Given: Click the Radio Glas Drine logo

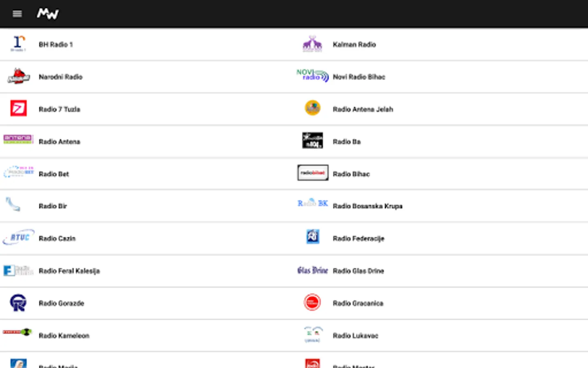Looking at the screenshot, I should [313, 270].
